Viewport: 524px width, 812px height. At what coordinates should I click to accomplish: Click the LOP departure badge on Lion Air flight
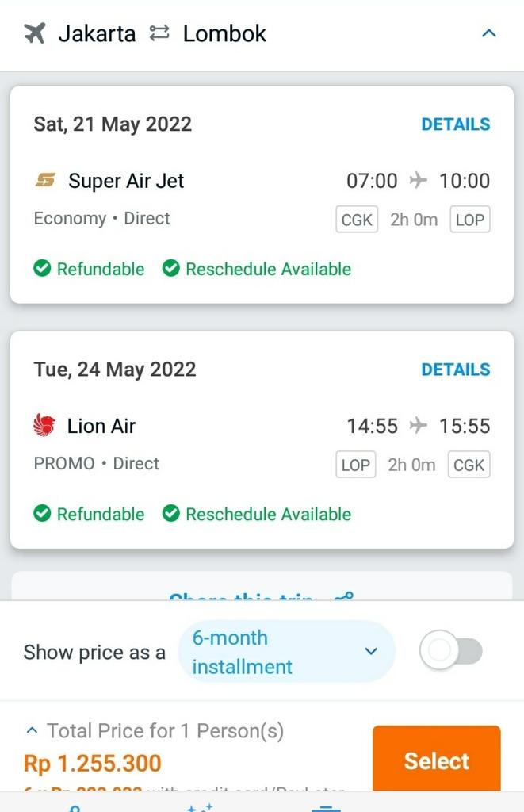pos(355,465)
